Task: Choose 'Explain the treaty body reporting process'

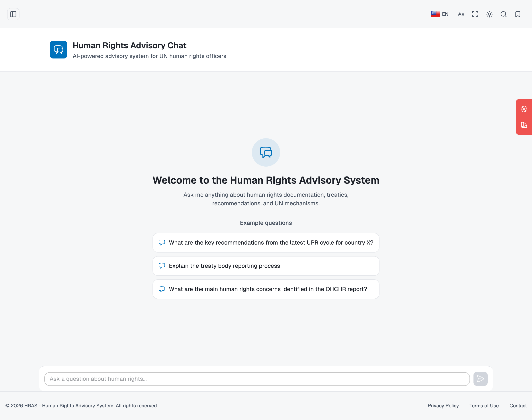Action: tap(266, 266)
